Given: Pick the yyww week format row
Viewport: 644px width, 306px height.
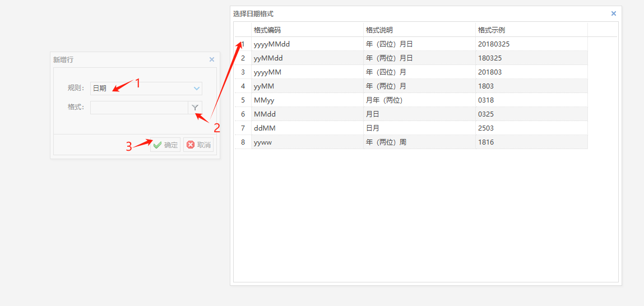Looking at the screenshot, I should pyautogui.click(x=263, y=142).
